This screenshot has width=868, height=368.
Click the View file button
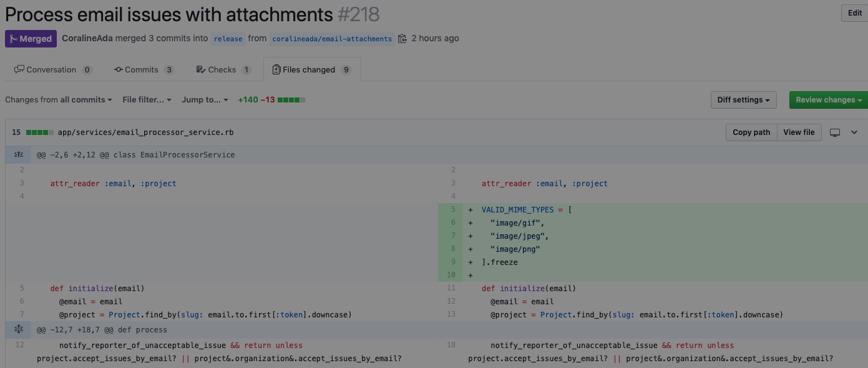click(x=799, y=132)
